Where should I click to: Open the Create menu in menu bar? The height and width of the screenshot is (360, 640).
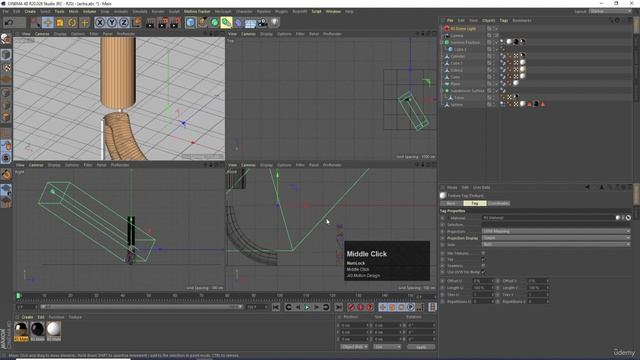pyautogui.click(x=30, y=11)
